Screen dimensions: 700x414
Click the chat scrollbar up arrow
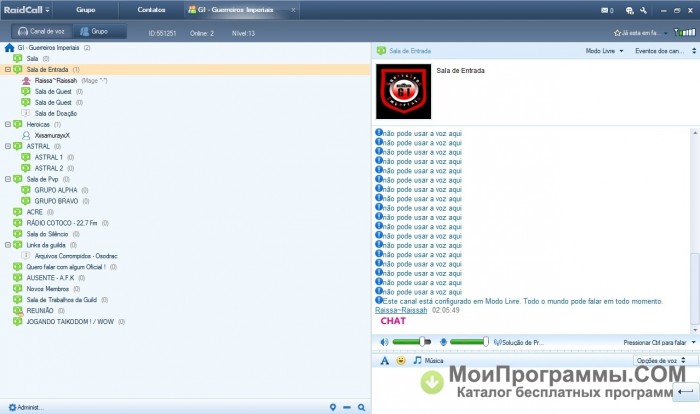coord(695,133)
